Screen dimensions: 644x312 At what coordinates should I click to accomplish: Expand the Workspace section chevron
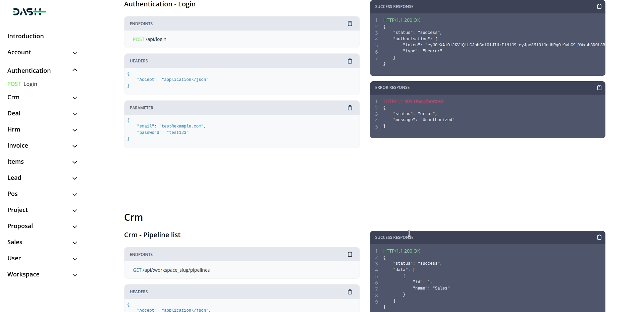tap(75, 275)
